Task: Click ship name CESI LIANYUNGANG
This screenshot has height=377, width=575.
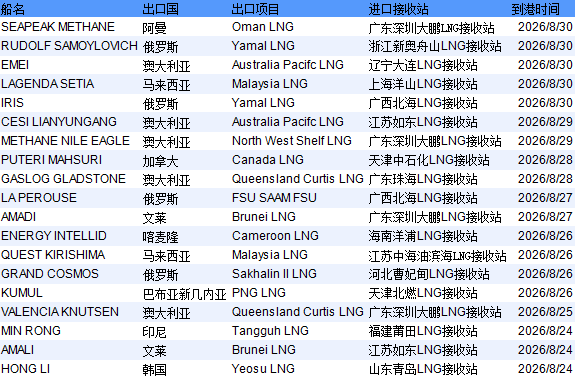Action: pos(59,122)
